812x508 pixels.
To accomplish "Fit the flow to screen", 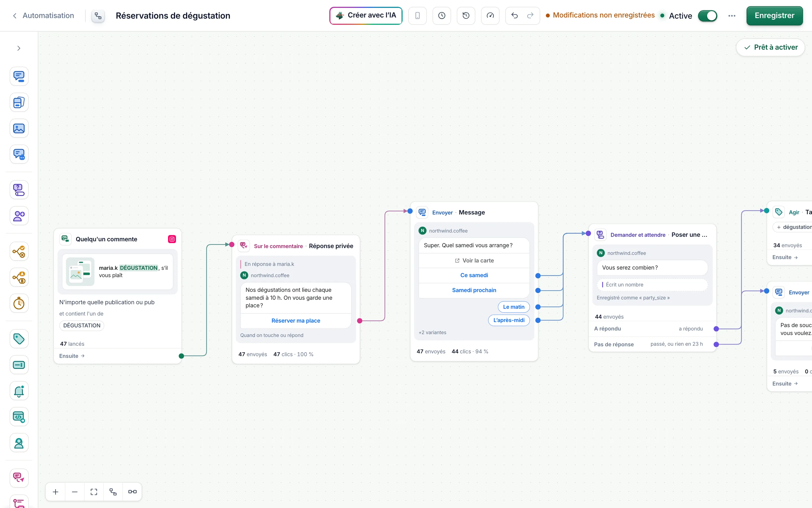I will (x=94, y=492).
